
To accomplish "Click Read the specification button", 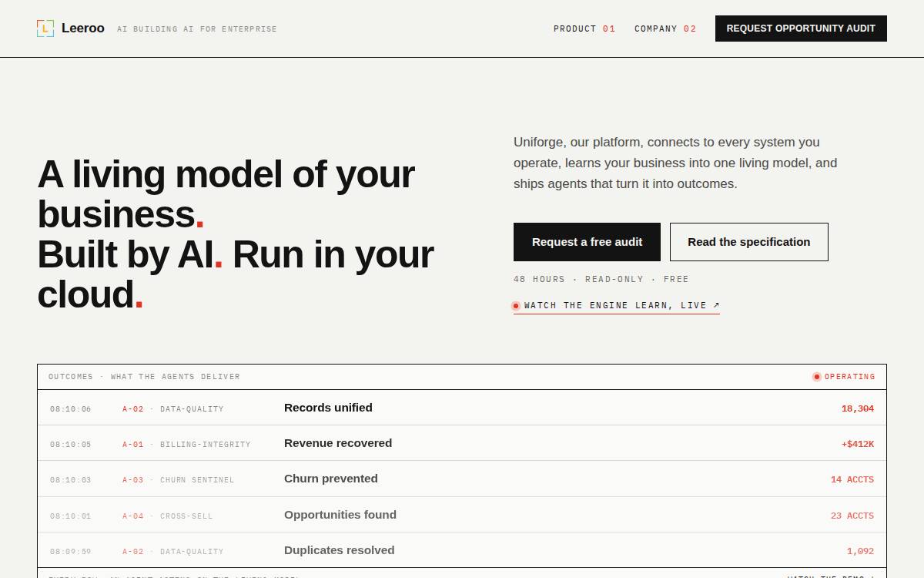I will point(749,242).
